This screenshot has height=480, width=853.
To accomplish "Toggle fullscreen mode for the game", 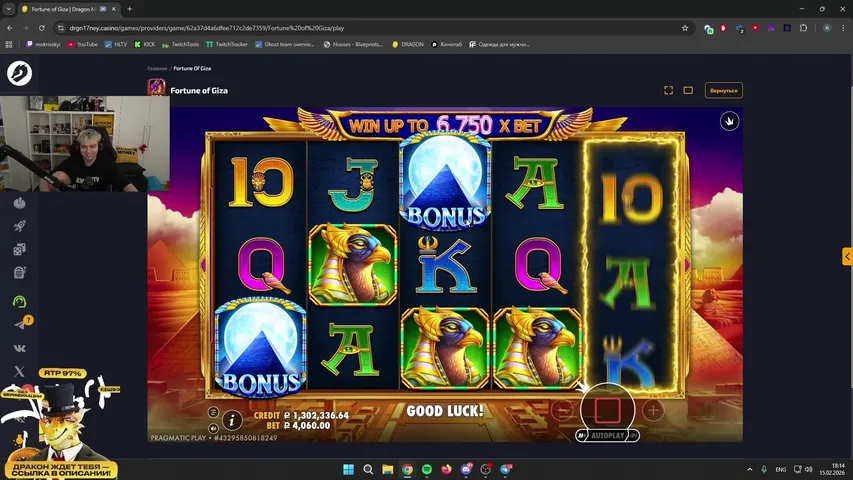I will coord(668,90).
